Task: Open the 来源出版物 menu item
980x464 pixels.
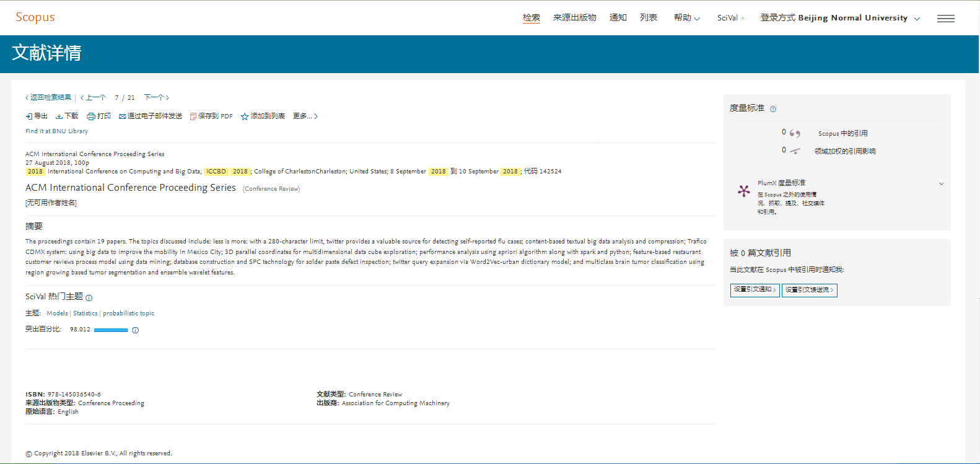Action: (574, 18)
